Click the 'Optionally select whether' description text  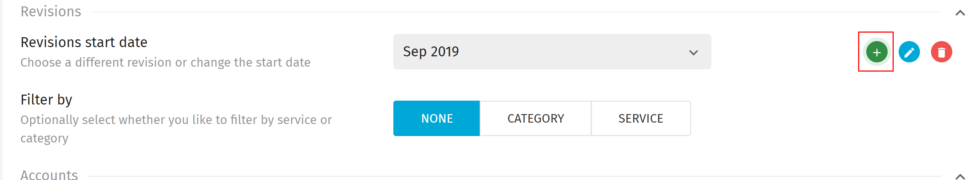pos(176,129)
